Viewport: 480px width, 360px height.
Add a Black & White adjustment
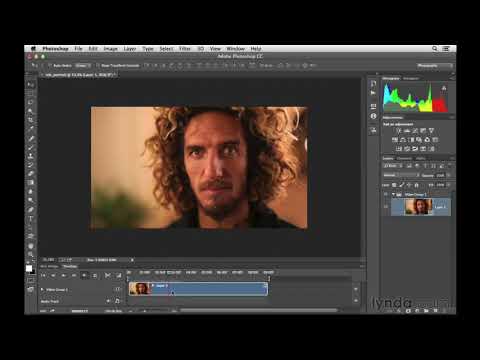(411, 140)
